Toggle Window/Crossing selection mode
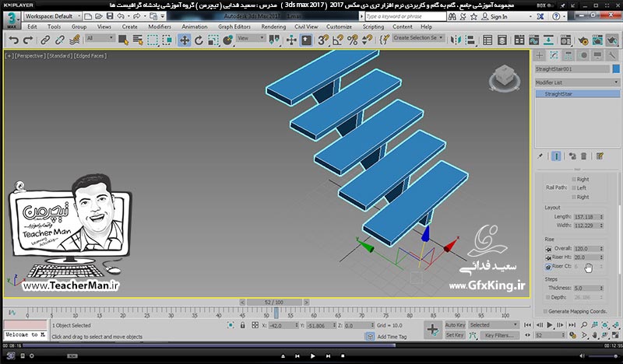The image size is (623, 364). tap(167, 40)
